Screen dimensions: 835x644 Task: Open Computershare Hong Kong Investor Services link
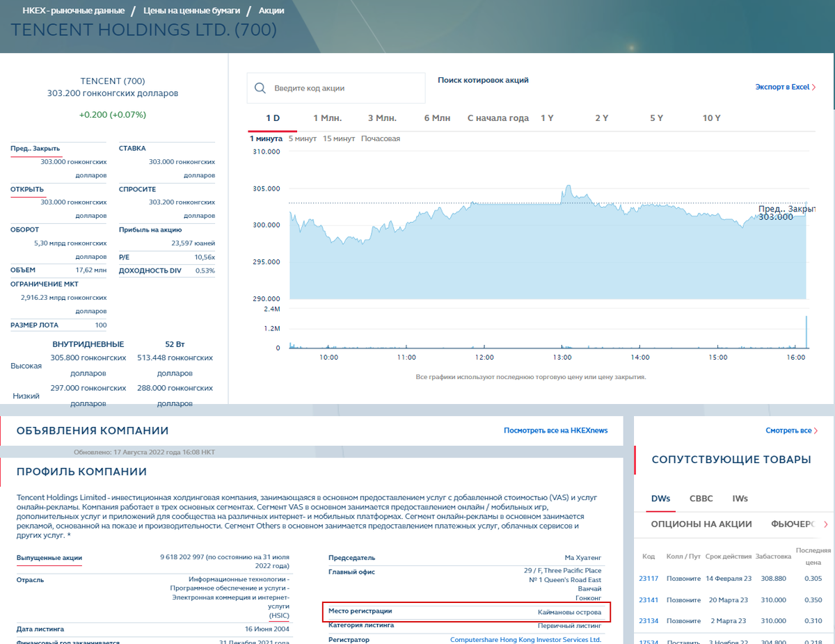[x=525, y=639]
